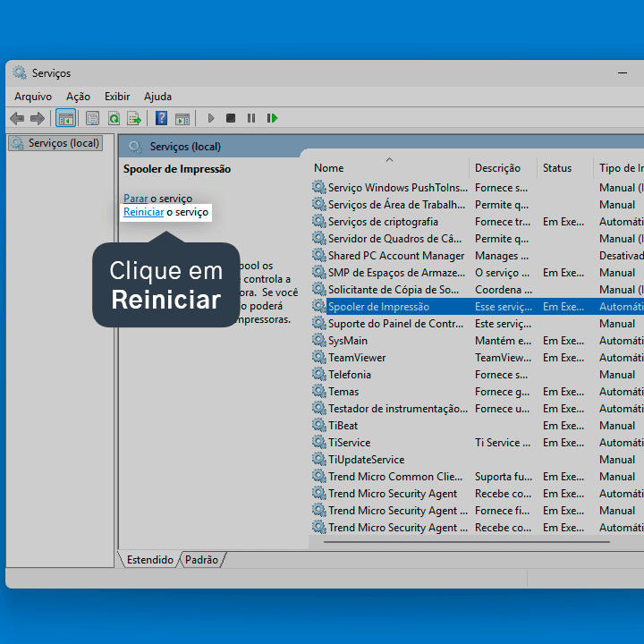Click the Forward arrow toolbar icon
The image size is (644, 644).
[x=38, y=119]
